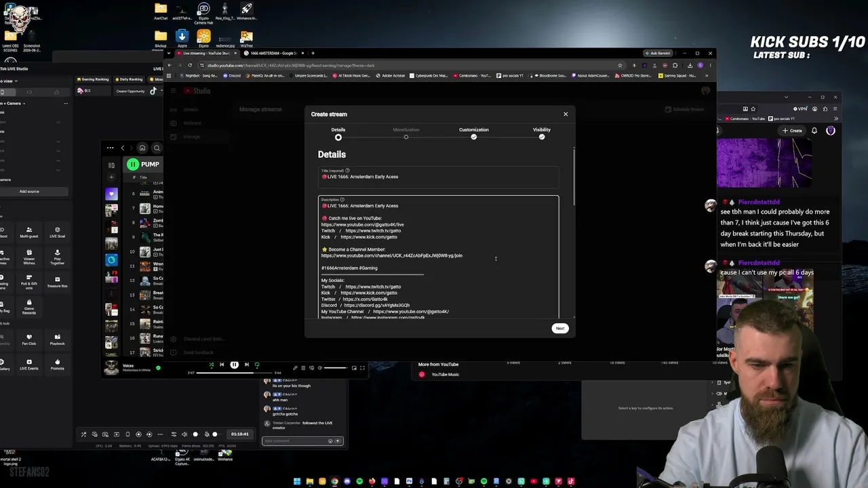Open Chrome from the taskbar

click(x=334, y=481)
